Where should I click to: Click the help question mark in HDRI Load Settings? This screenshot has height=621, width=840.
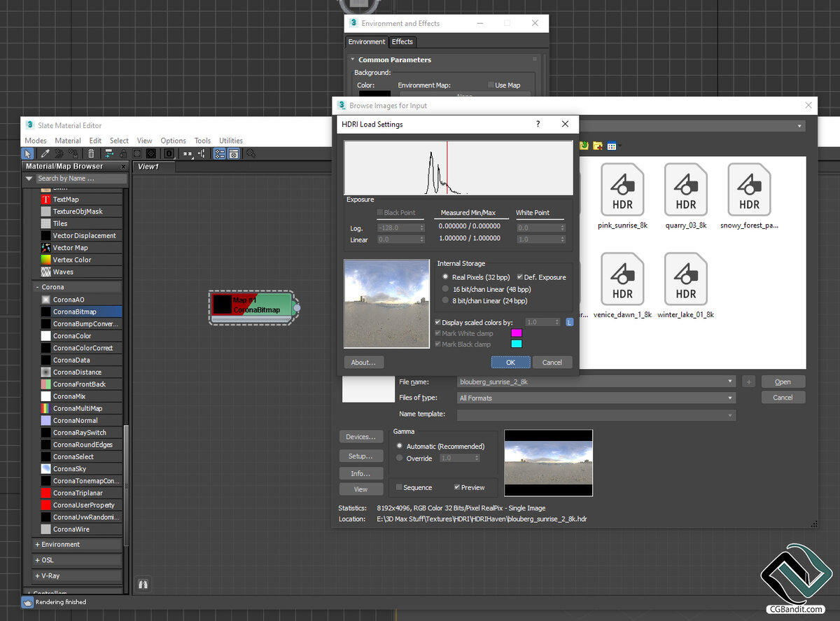538,124
